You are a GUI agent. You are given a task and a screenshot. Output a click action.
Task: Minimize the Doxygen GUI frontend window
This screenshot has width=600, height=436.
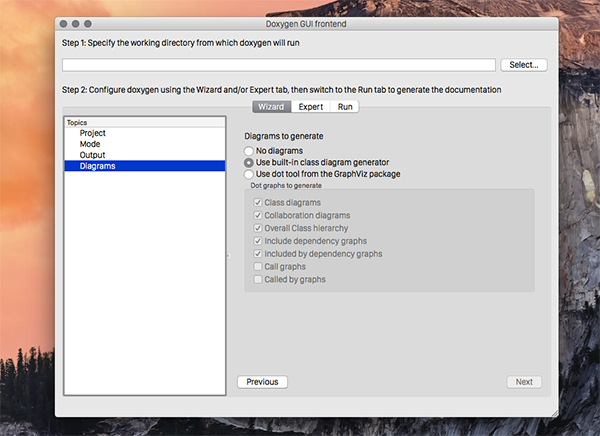tap(76, 24)
